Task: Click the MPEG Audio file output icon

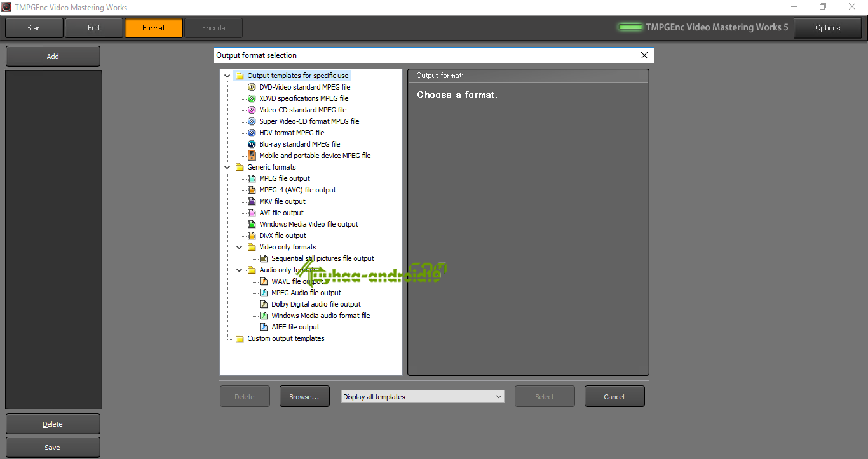Action: (264, 293)
